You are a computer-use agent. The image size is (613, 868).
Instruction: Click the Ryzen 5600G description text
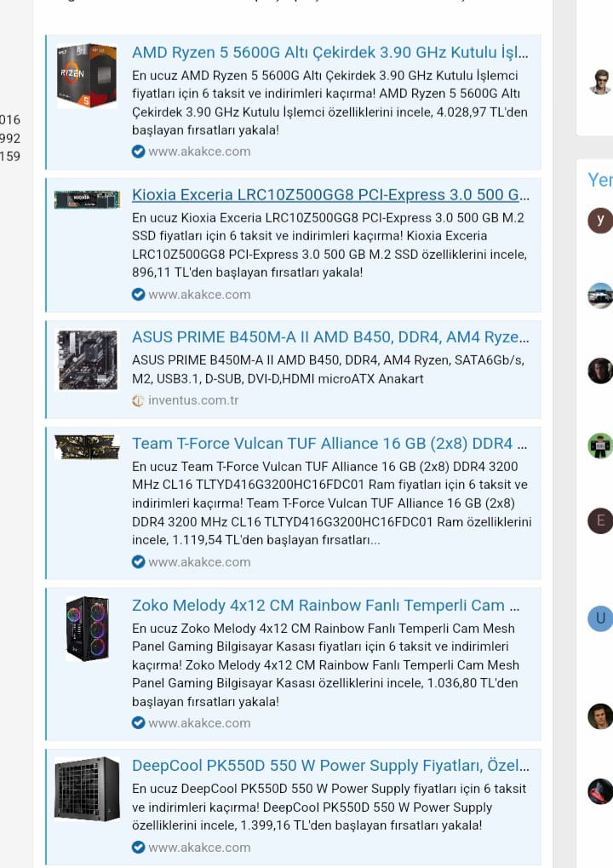(x=330, y=103)
